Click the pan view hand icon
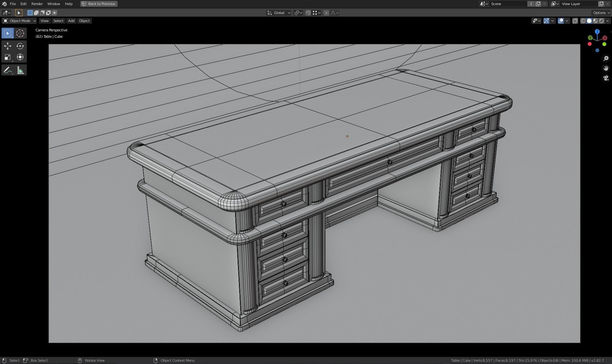The width and height of the screenshot is (612, 364). pos(606,68)
